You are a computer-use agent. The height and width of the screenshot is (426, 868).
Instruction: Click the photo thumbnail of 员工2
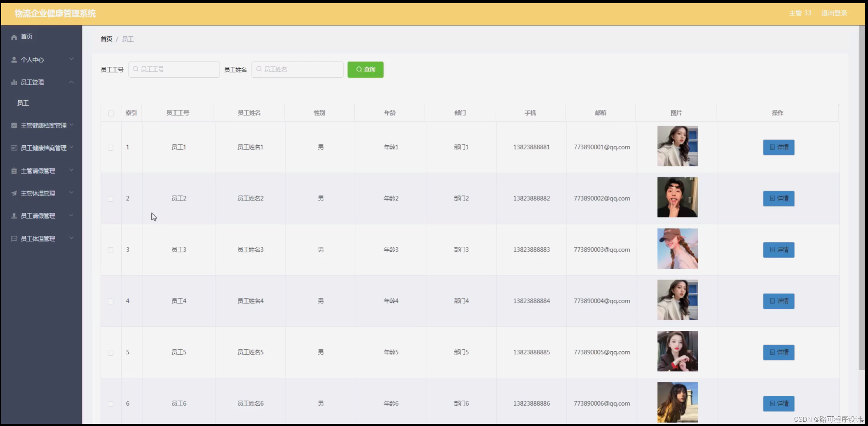pos(677,197)
